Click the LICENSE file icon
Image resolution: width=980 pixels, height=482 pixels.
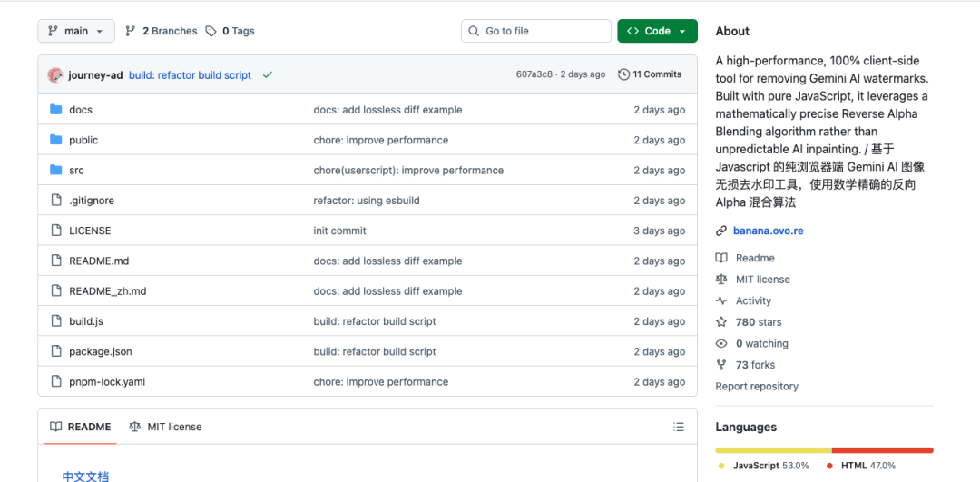(x=56, y=230)
